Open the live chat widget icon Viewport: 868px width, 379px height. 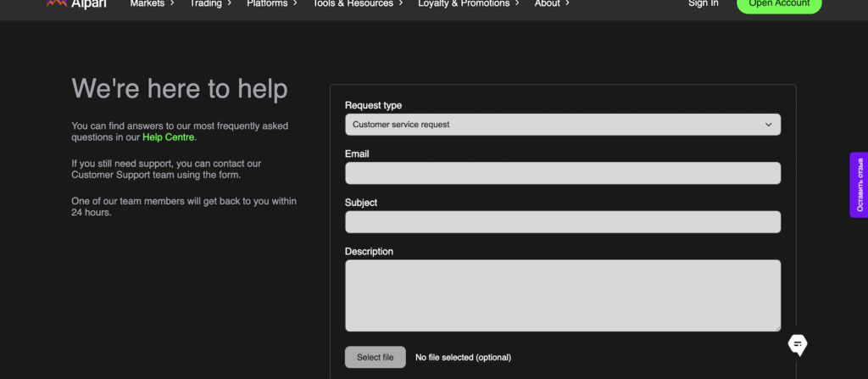click(798, 344)
